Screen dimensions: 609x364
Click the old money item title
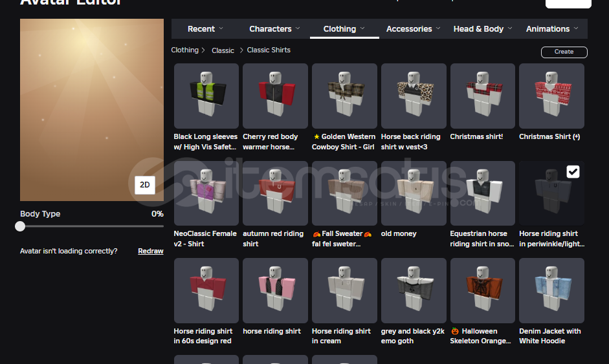pos(399,233)
